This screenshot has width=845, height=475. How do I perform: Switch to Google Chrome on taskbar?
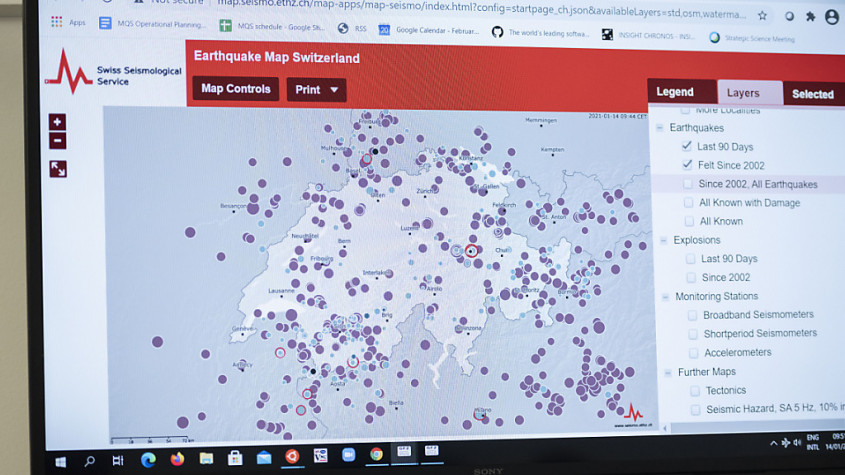click(376, 455)
